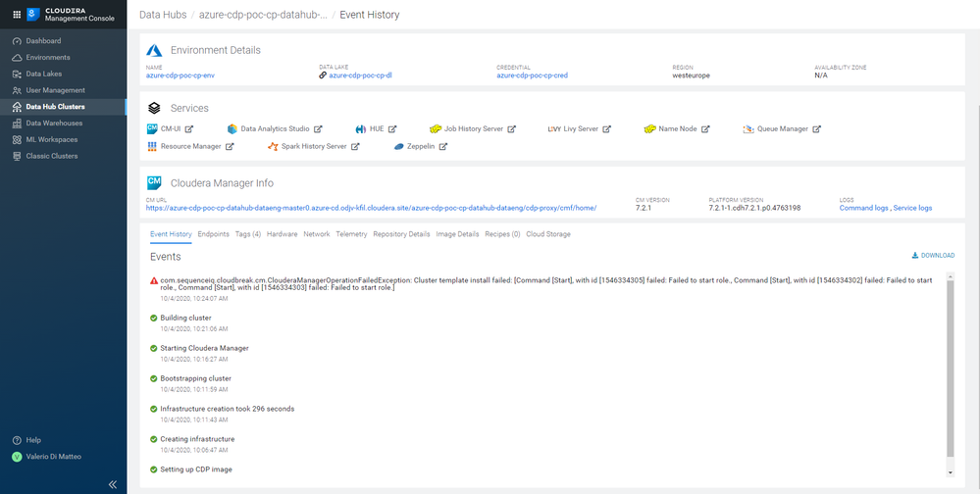
Task: Open the Data Analytics Studio service
Action: coord(275,129)
